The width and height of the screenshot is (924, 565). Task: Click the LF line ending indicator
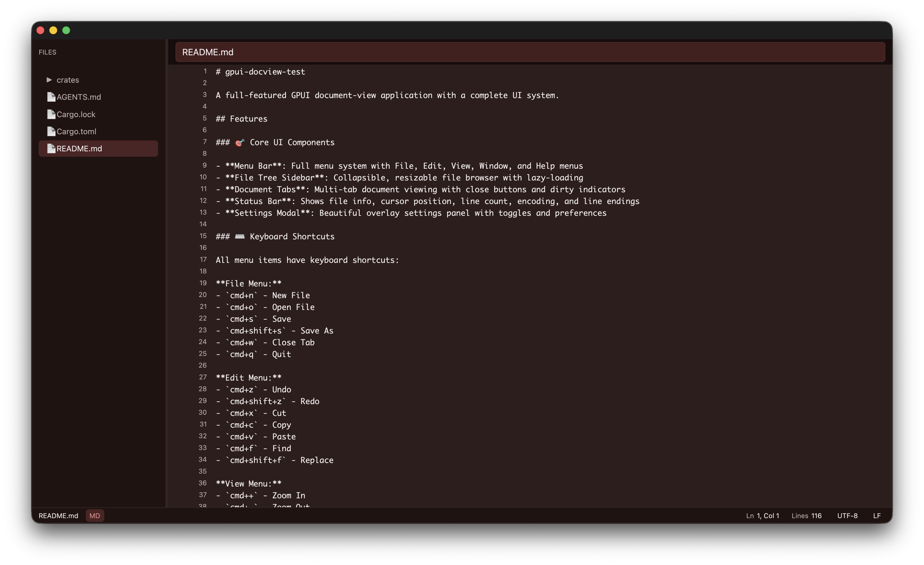click(x=877, y=515)
